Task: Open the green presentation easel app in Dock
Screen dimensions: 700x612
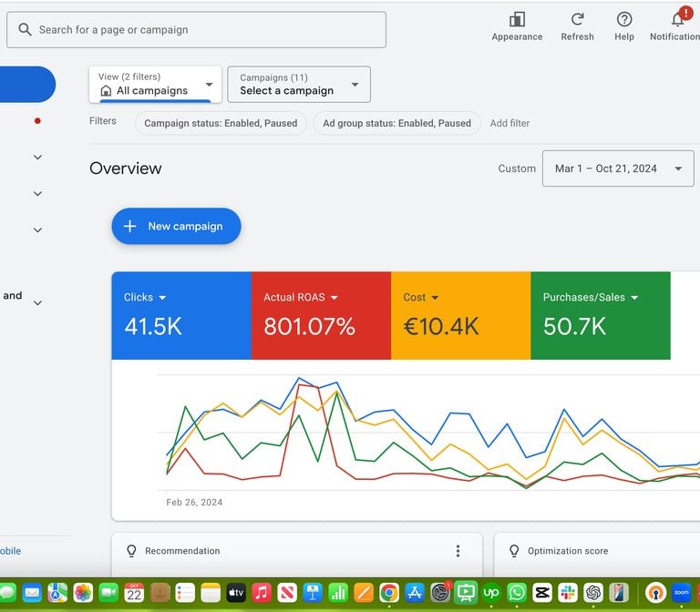Action: point(466,593)
